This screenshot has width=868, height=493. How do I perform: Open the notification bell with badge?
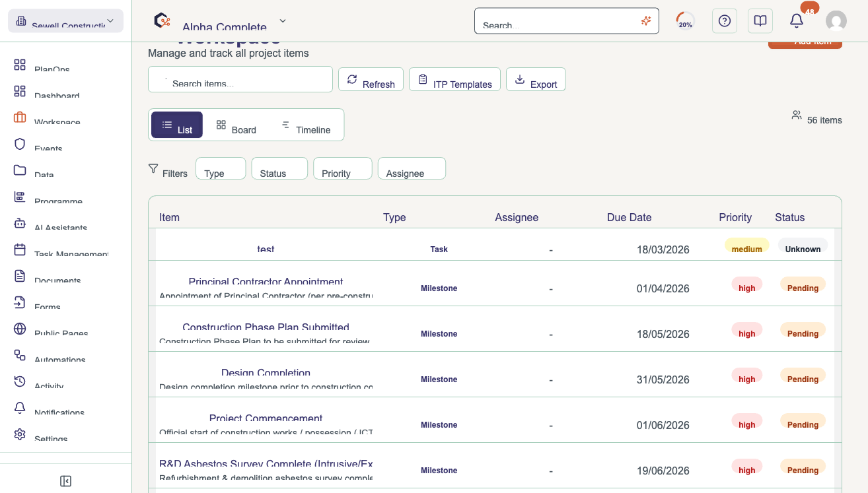coord(797,21)
